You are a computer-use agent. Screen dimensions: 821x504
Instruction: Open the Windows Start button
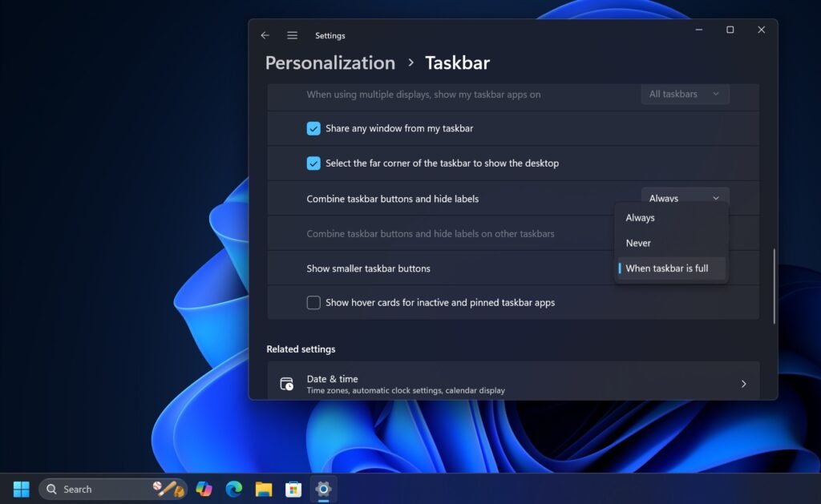click(22, 489)
